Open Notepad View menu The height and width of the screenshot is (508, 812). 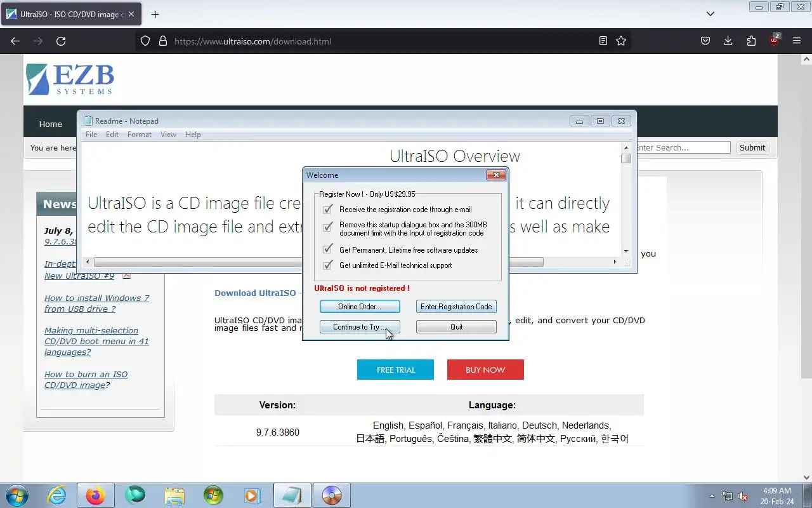coord(168,135)
